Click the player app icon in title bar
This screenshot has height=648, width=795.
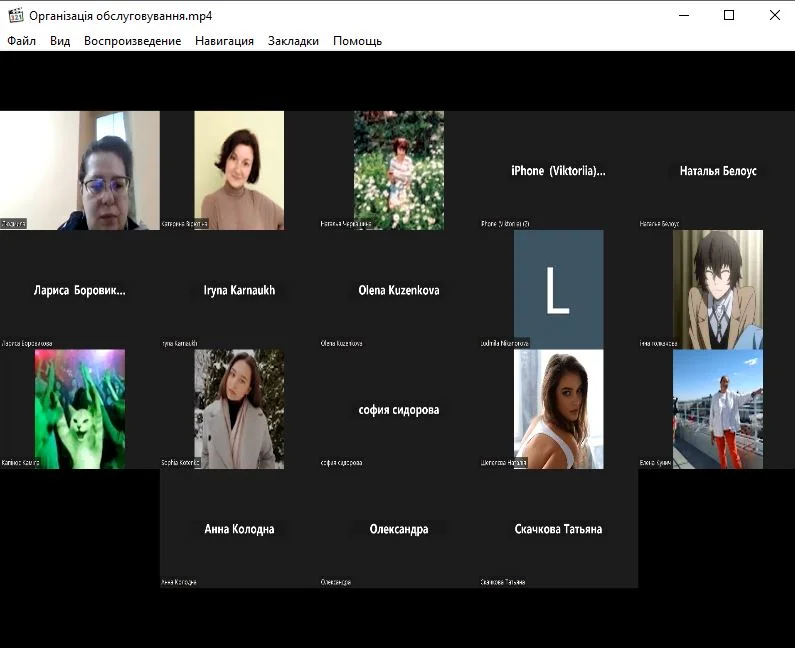(15, 15)
